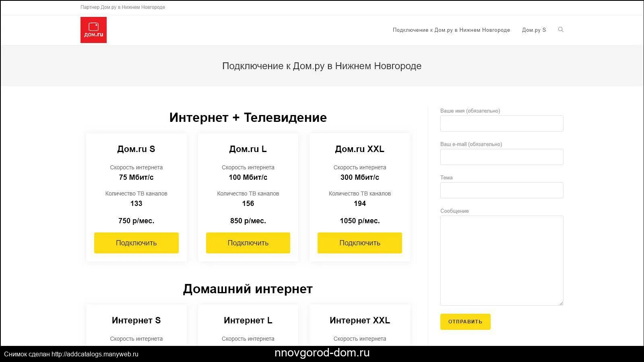
Task: Click the '750 р/мес.' price
Action: (x=136, y=221)
